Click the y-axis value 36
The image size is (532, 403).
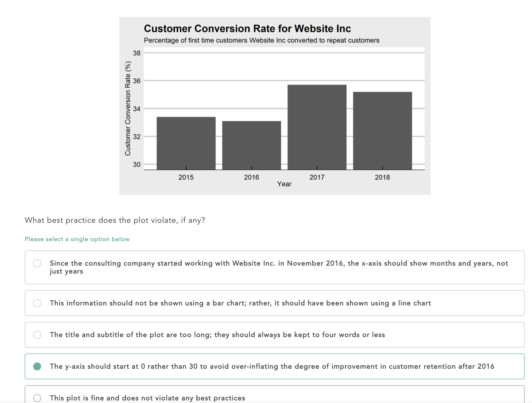click(137, 81)
